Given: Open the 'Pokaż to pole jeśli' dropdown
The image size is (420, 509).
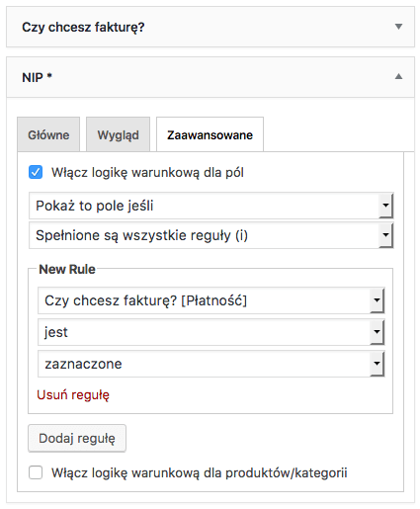Looking at the screenshot, I should tap(211, 206).
